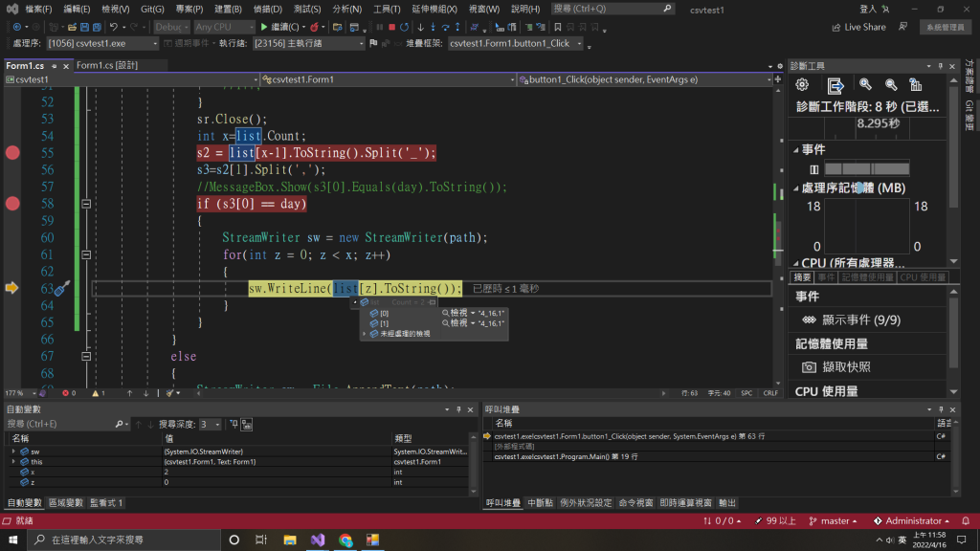The width and height of the screenshot is (980, 551).
Task: Click Zoom In magnifier in diagnostic tools
Action: coord(865,84)
